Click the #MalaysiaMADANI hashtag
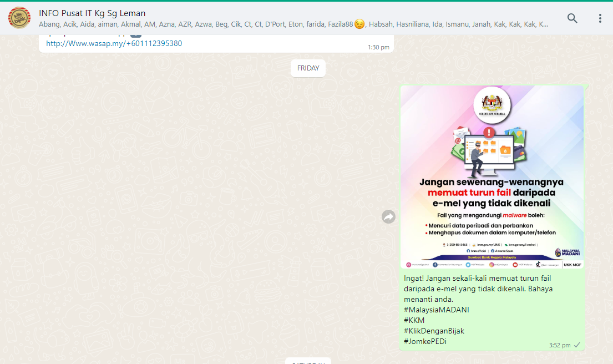Screen dimensions: 613x364 (x=437, y=310)
